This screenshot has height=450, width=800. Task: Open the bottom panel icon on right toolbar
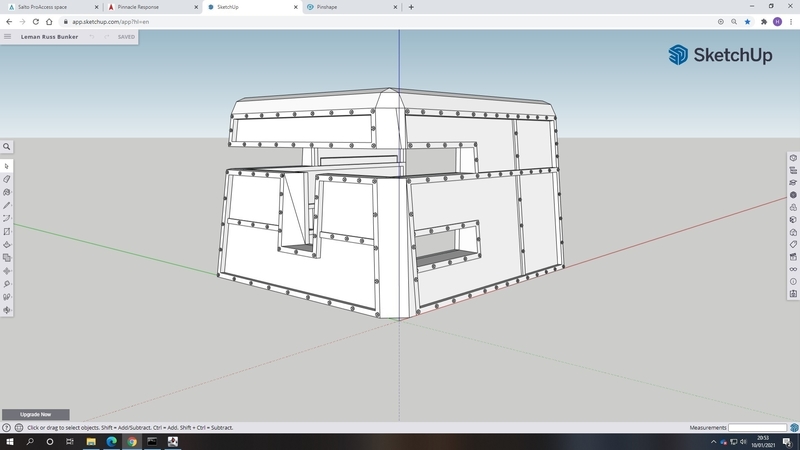pos(793,294)
